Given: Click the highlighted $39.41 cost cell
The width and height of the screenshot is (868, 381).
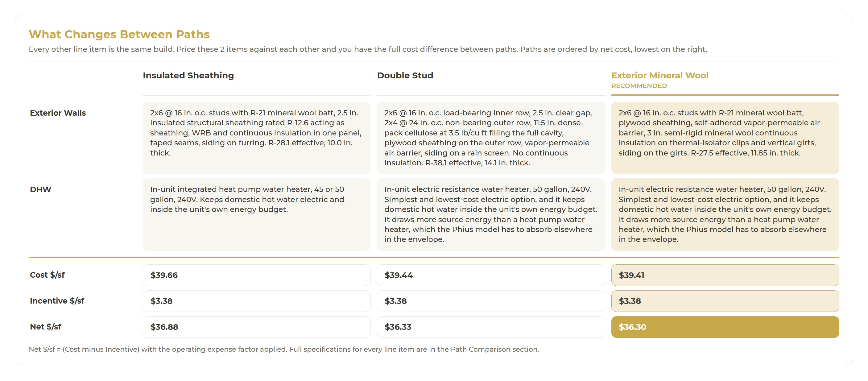Looking at the screenshot, I should point(725,275).
